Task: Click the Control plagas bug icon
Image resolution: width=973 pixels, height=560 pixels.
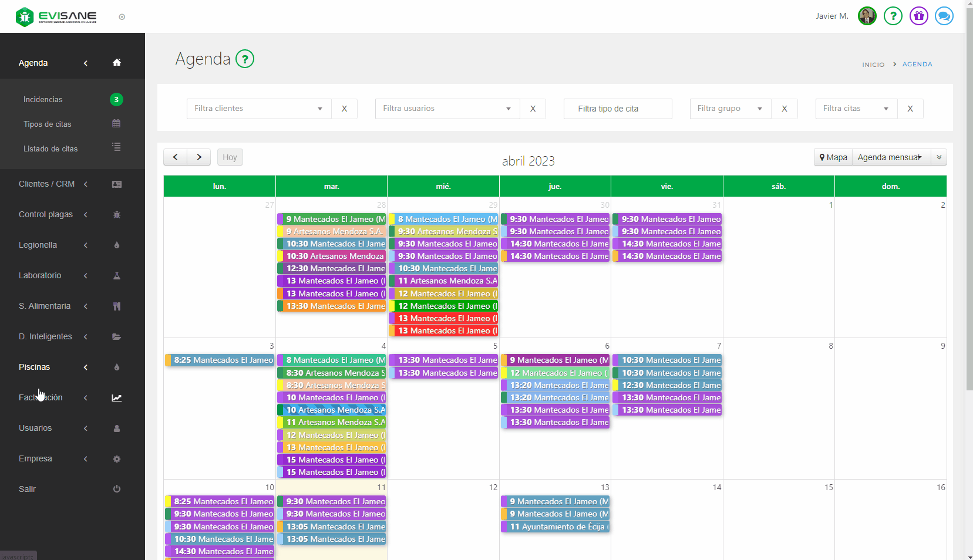Action: tap(117, 215)
